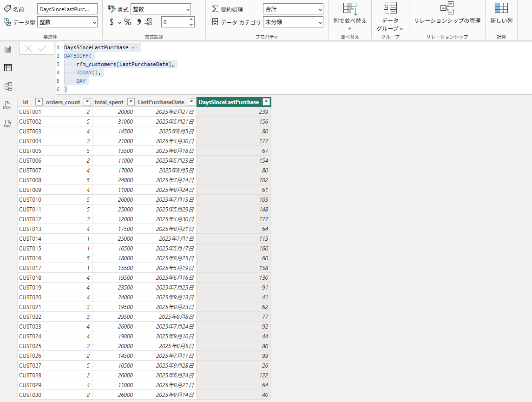The width and height of the screenshot is (532, 402).
Task: Click the thousands separator comma icon
Action: (x=138, y=22)
